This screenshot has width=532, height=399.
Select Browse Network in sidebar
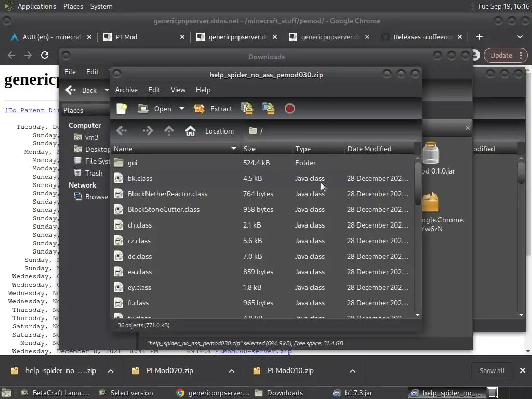tap(91, 197)
